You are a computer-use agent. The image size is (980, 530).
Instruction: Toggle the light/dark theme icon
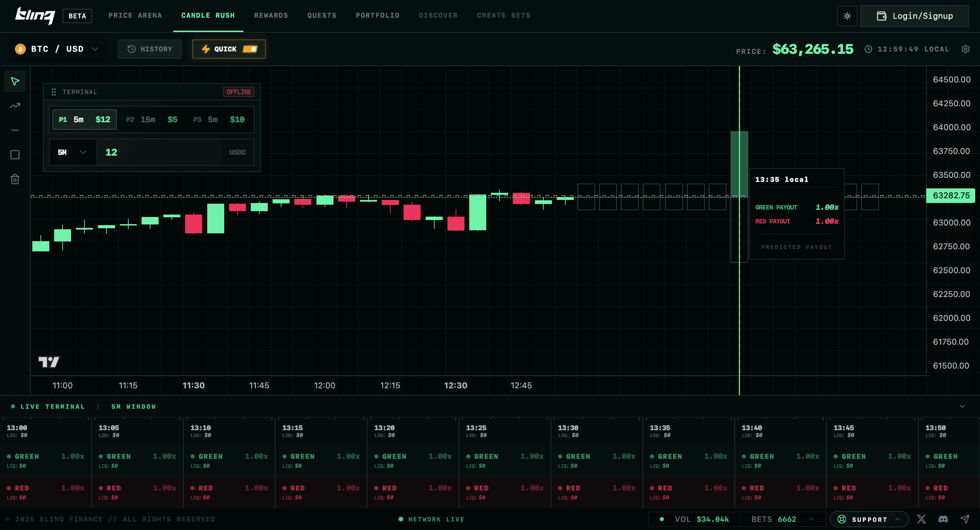[x=847, y=16]
